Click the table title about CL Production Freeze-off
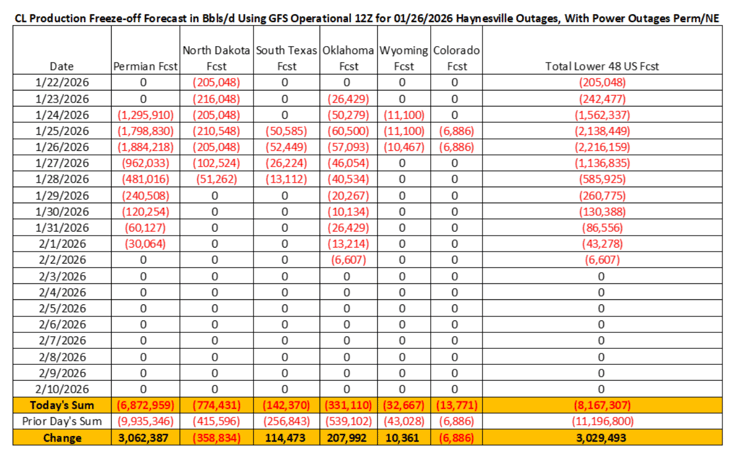 coord(367,12)
